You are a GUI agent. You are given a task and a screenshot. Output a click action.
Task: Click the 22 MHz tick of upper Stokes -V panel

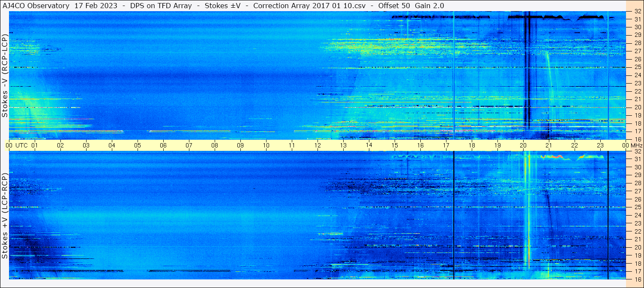tap(638, 91)
